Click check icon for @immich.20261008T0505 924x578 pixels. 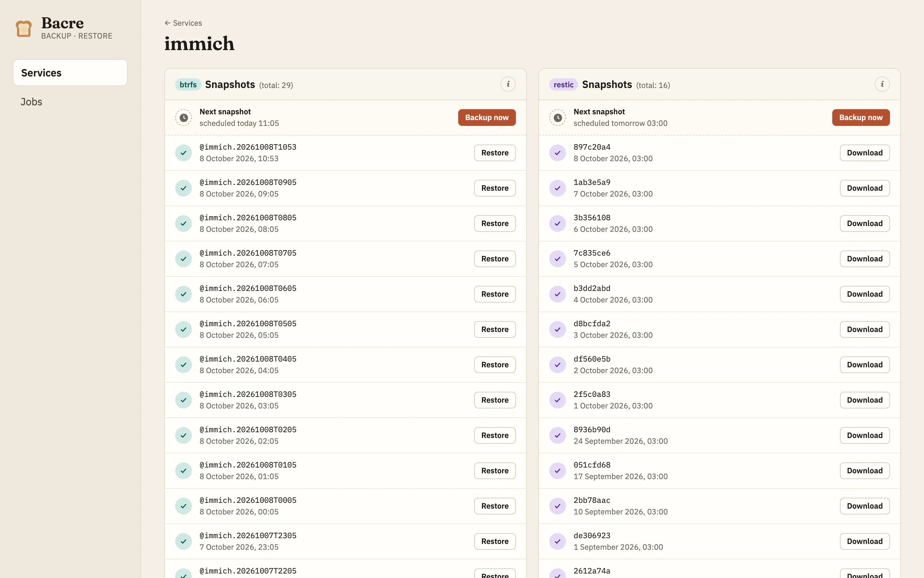(183, 329)
